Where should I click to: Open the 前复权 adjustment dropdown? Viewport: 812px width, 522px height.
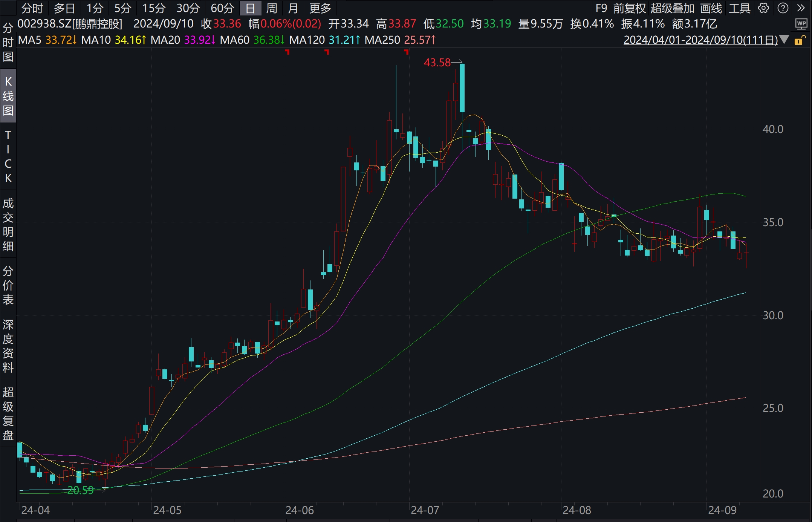[x=629, y=8]
